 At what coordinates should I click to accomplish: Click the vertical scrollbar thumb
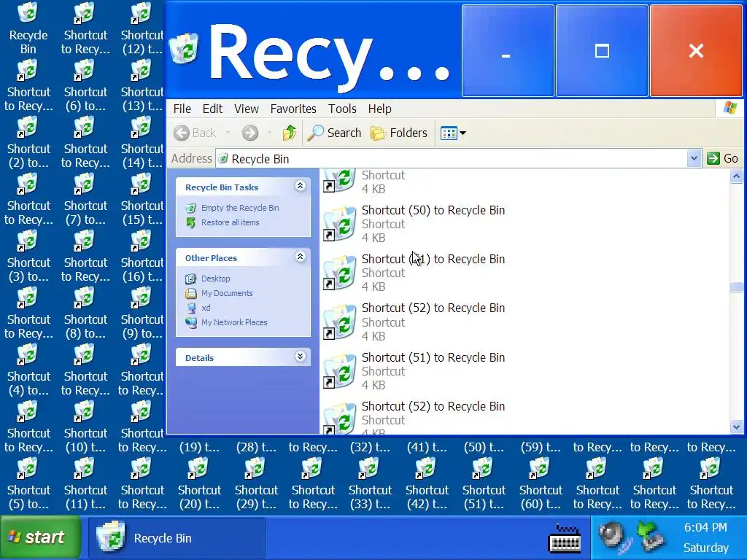point(736,287)
